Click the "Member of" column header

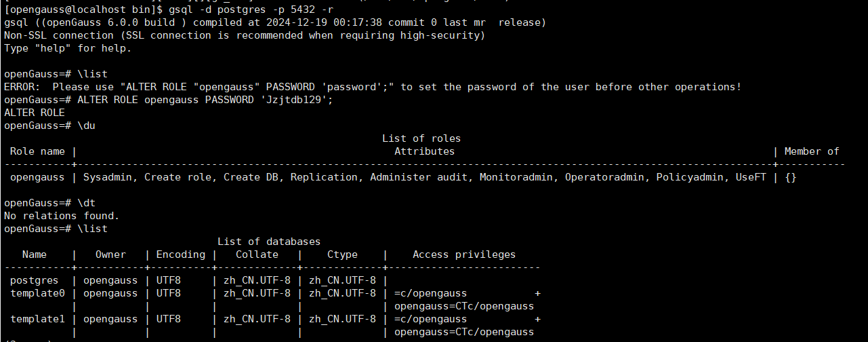pyautogui.click(x=812, y=151)
